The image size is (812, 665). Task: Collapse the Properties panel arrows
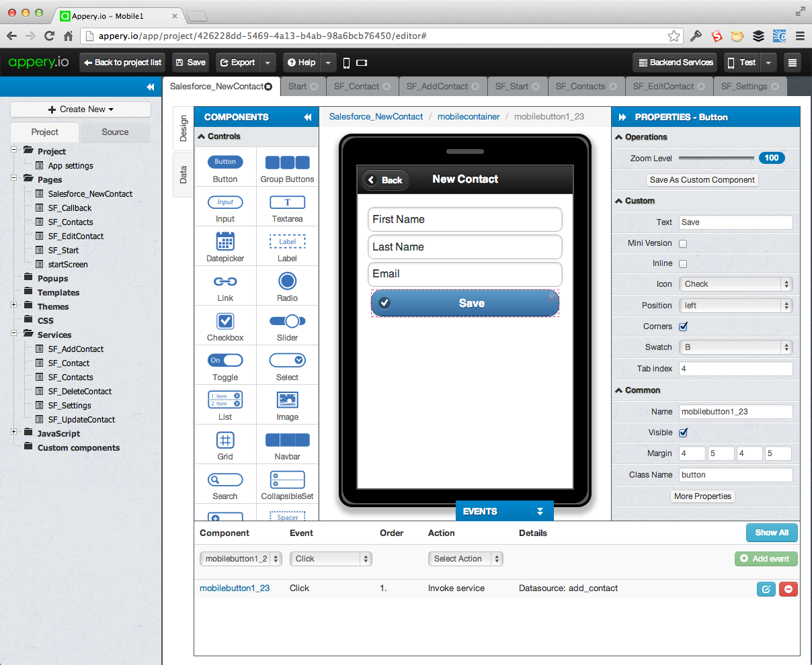(622, 117)
